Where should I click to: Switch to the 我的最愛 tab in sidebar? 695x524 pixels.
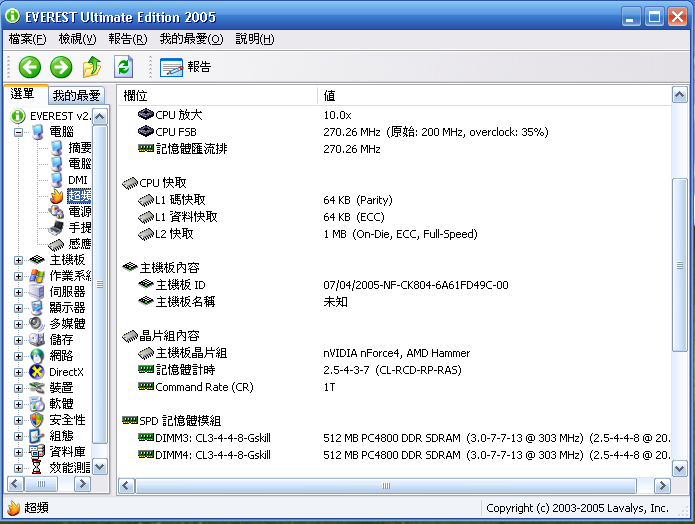coord(76,95)
